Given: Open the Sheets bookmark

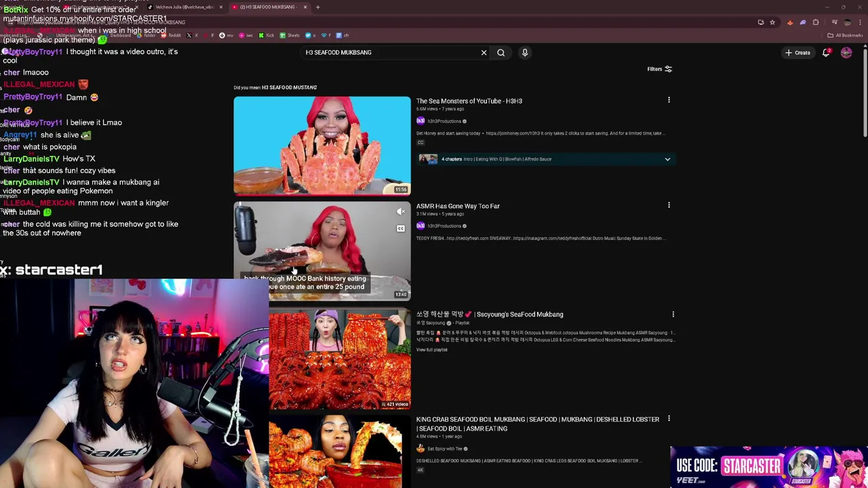Looking at the screenshot, I should pos(291,35).
